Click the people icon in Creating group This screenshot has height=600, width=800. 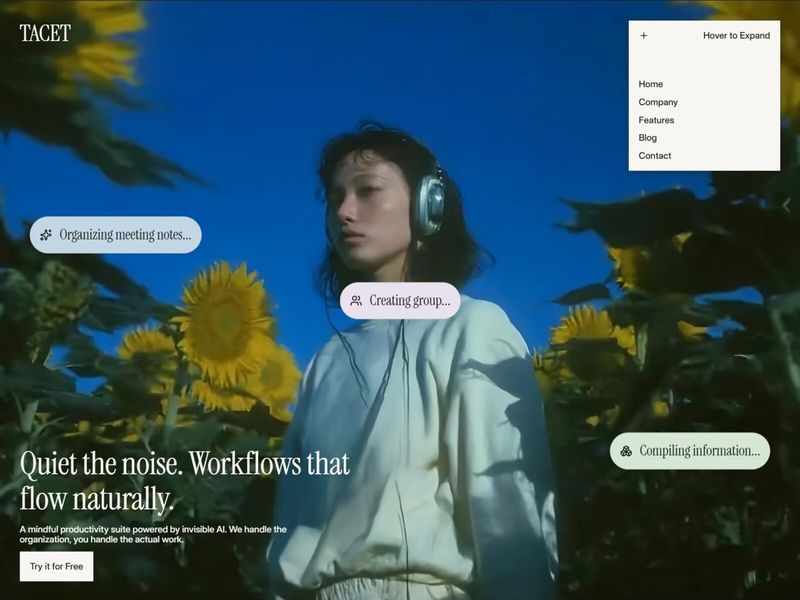(x=356, y=301)
